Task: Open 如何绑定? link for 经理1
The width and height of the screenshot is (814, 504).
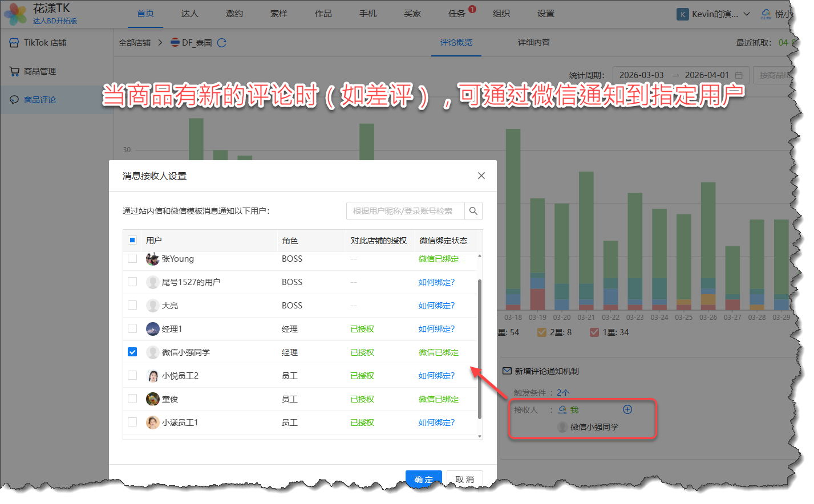Action: [x=436, y=329]
